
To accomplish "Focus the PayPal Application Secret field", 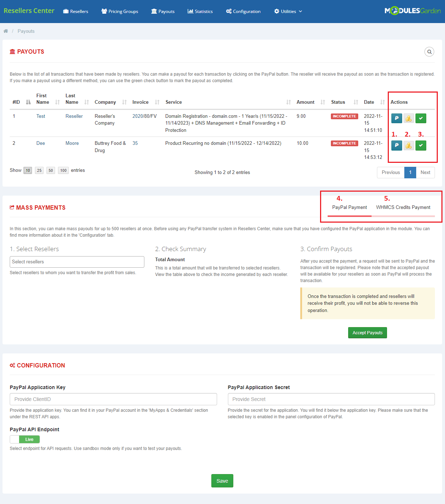I will [331, 399].
